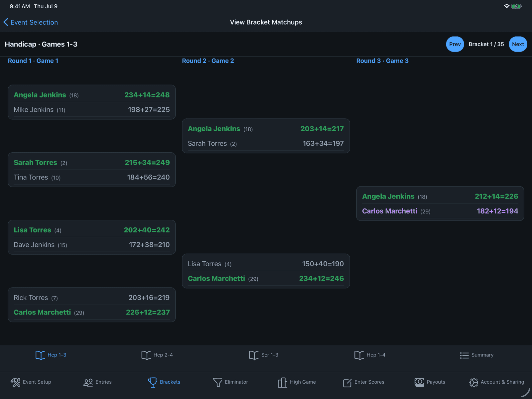Click score 182+12=194
Screen dimensions: 532x399
(497, 211)
